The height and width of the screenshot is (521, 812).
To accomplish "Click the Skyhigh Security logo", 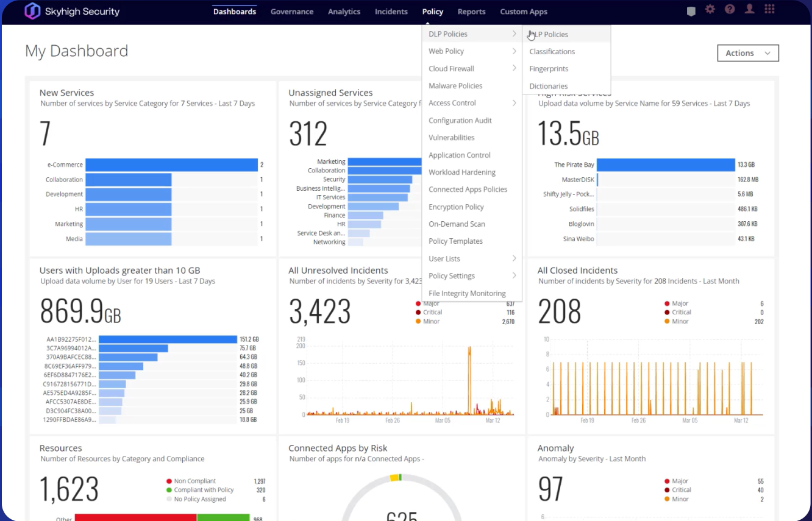I will tap(71, 11).
